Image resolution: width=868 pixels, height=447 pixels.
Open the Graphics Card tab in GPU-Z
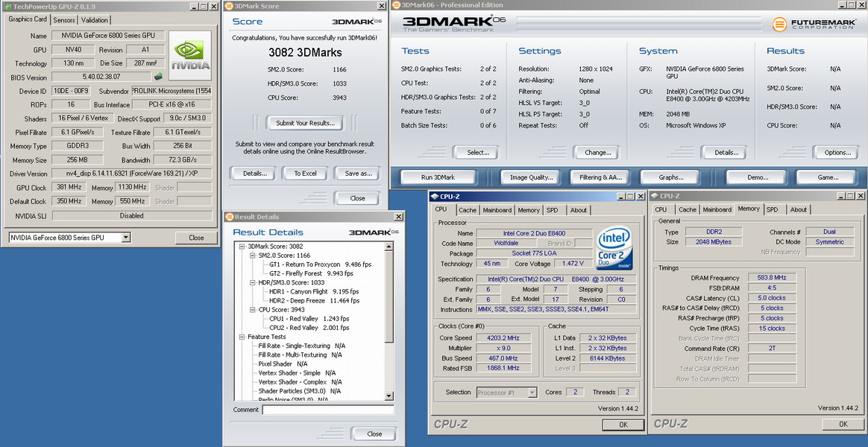tap(27, 19)
